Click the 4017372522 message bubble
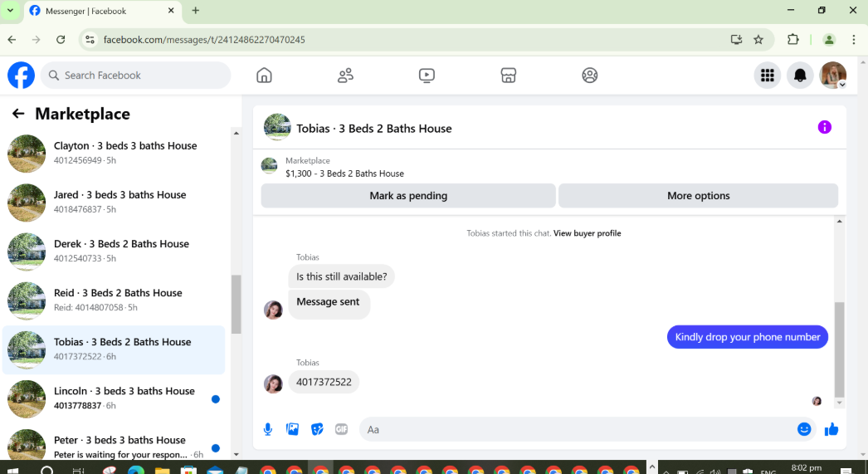This screenshot has width=868, height=474. [324, 382]
